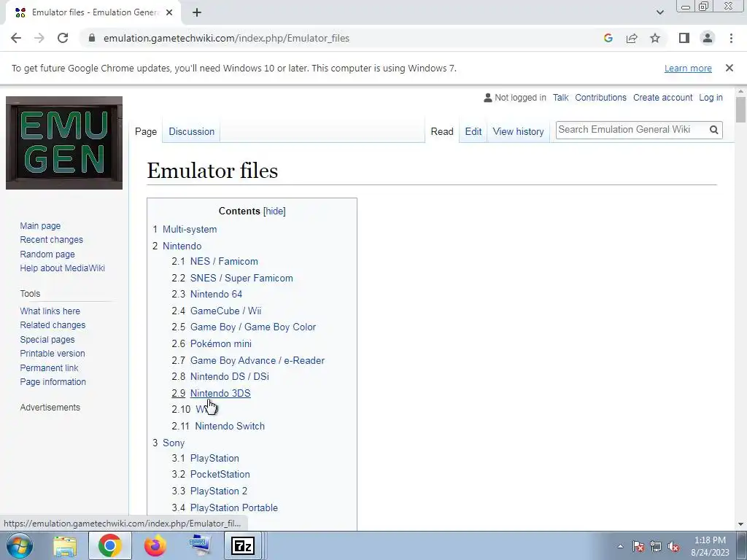Open the Talk link

pos(560,98)
